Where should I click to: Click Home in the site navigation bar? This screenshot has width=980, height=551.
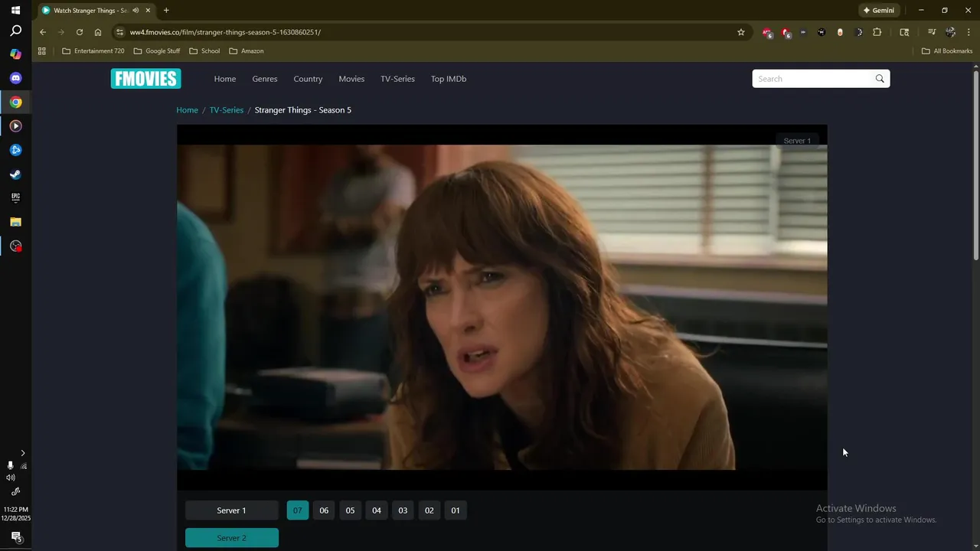coord(225,79)
